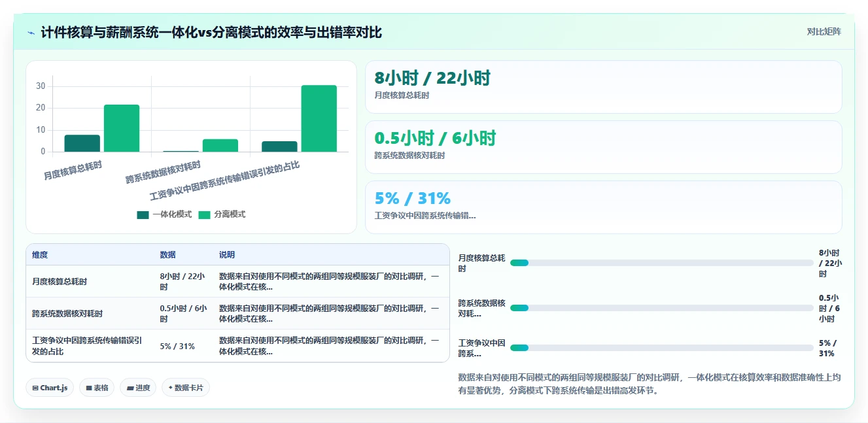Click the 分离模式 bar for 跨系统数据核对耗时
This screenshot has height=423, width=868.
[220, 145]
